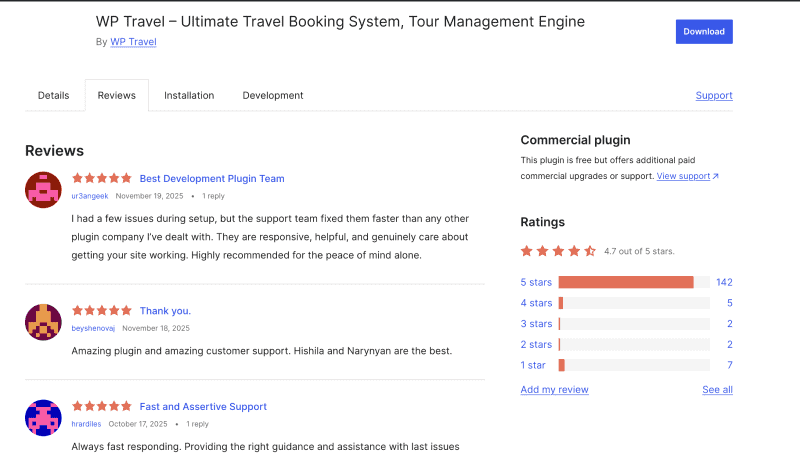Screen dimensions: 800x460
Task: Visit hrardiles user profile
Action: pos(86,424)
